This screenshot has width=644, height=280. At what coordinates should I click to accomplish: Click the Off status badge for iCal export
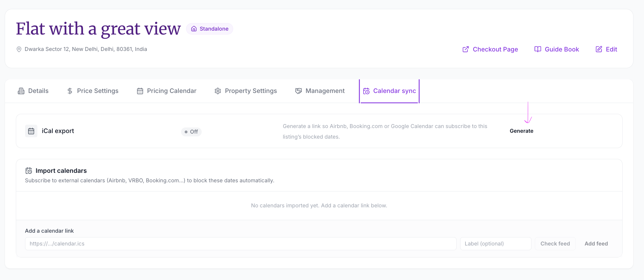click(191, 132)
